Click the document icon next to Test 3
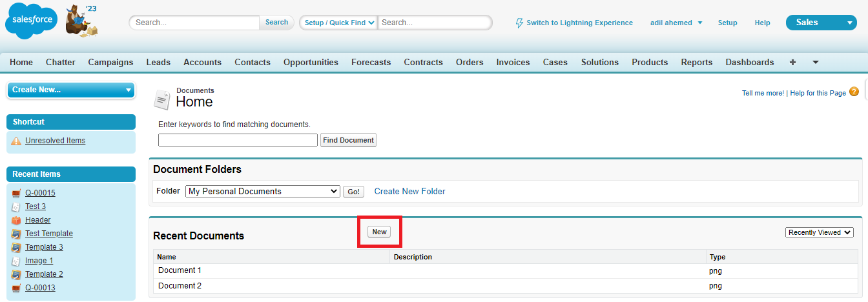The height and width of the screenshot is (302, 868). [16, 206]
